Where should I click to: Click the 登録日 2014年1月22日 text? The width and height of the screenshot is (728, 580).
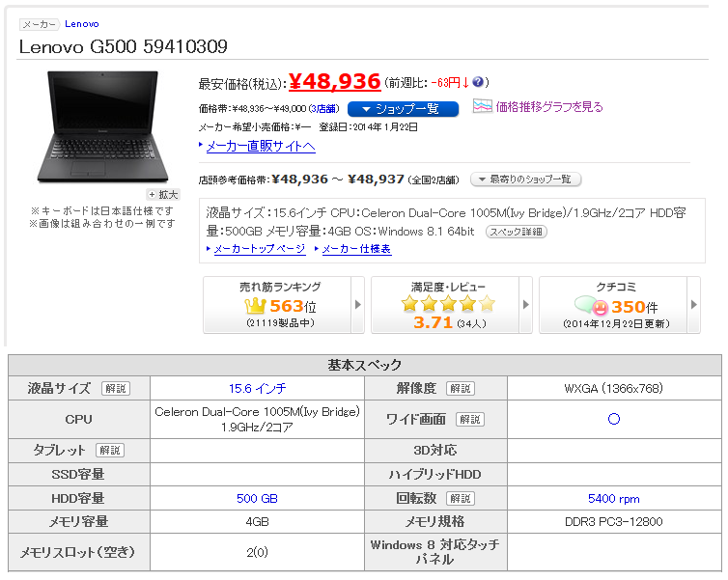tap(368, 127)
